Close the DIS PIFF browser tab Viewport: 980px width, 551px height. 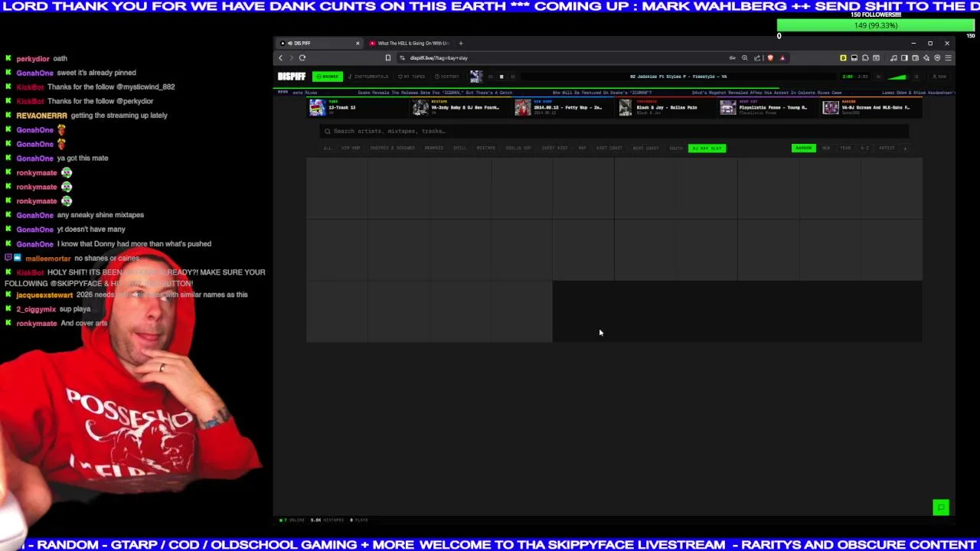pyautogui.click(x=357, y=43)
